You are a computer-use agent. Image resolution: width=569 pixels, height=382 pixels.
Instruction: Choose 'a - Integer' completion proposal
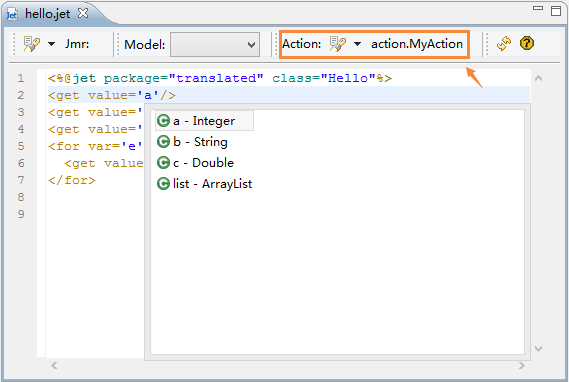[204, 121]
